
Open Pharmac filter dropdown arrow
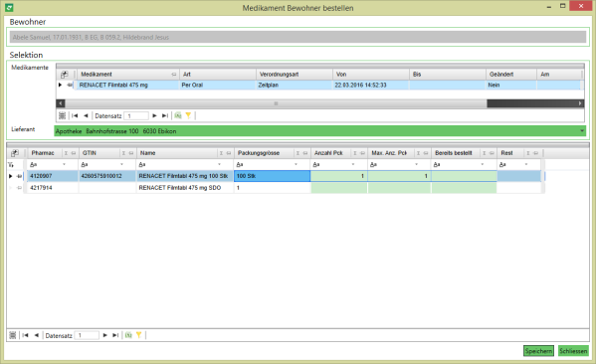[x=64, y=164]
